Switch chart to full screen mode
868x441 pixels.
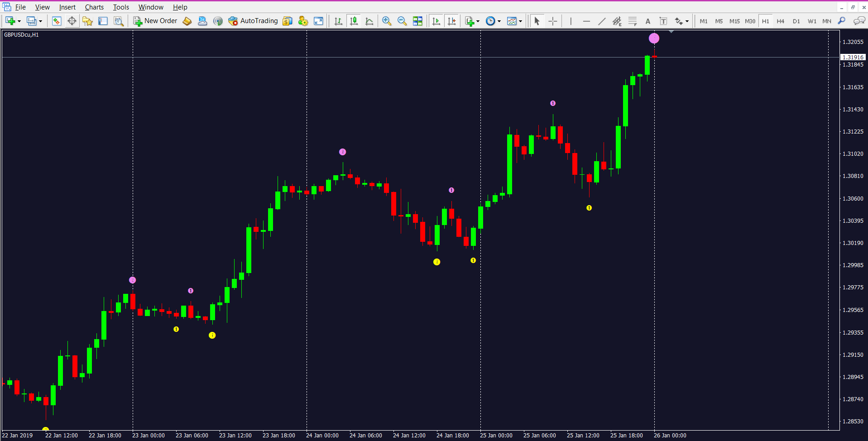319,21
